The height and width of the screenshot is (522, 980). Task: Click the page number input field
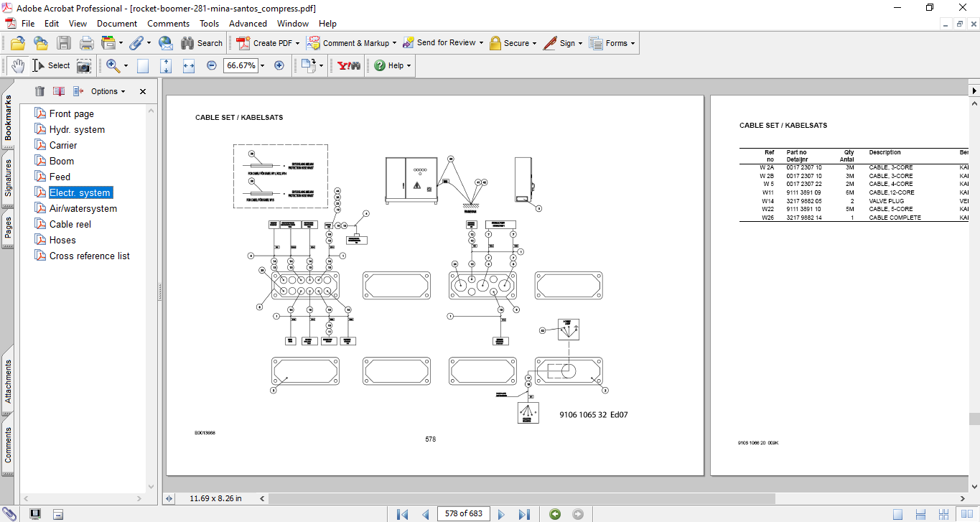click(x=464, y=513)
